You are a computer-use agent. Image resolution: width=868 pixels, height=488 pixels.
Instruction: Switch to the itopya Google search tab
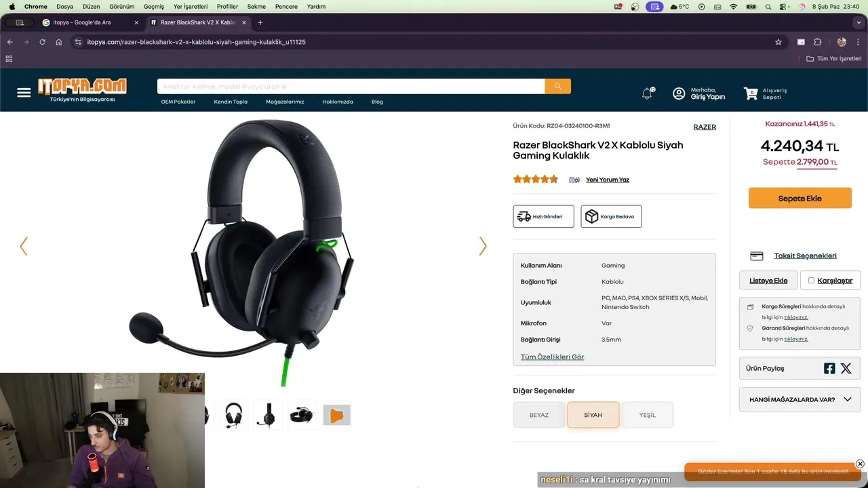(90, 22)
